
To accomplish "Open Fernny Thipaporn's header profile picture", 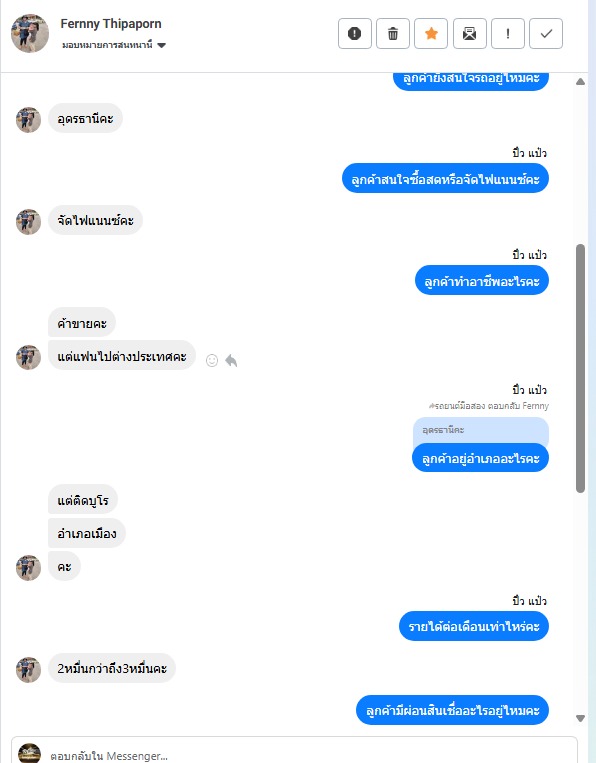I will (x=30, y=33).
